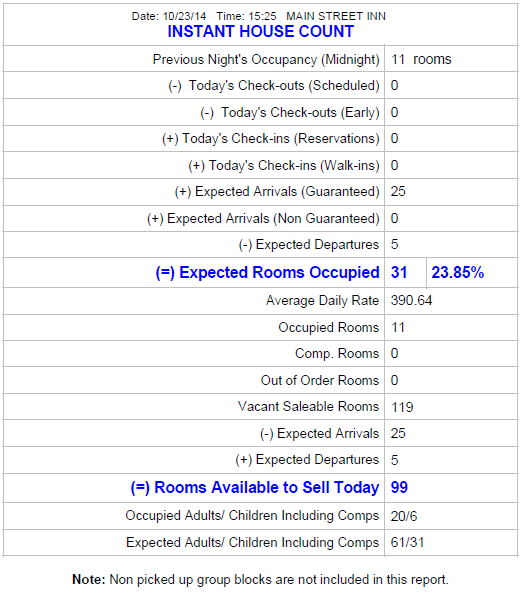Click Rooms Available to Sell Today heading
This screenshot has height=594, width=521.
coord(255,488)
